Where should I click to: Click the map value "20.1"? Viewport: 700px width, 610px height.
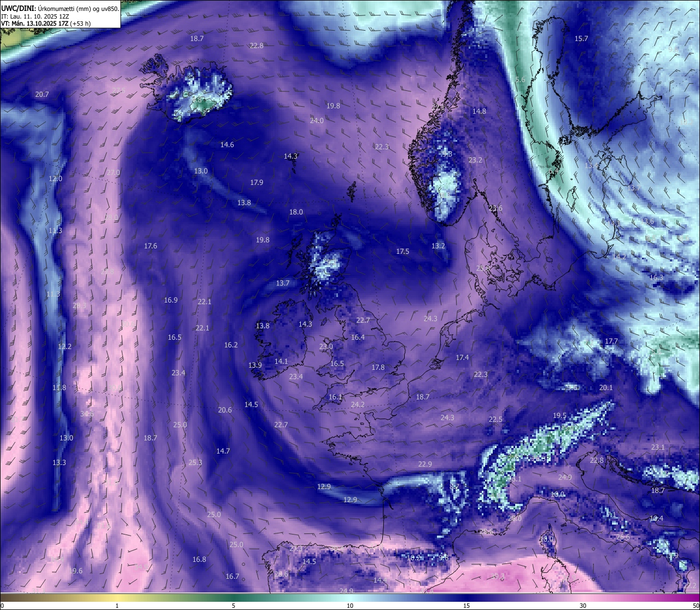pyautogui.click(x=605, y=388)
